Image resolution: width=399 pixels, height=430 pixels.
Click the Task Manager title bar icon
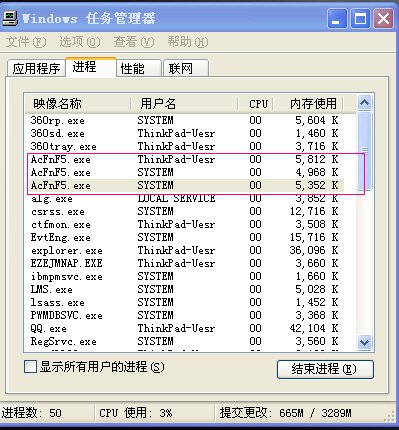[10, 18]
